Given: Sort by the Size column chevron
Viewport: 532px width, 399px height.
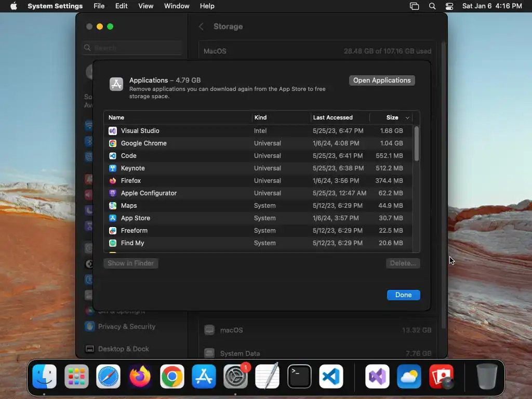Looking at the screenshot, I should [407, 118].
